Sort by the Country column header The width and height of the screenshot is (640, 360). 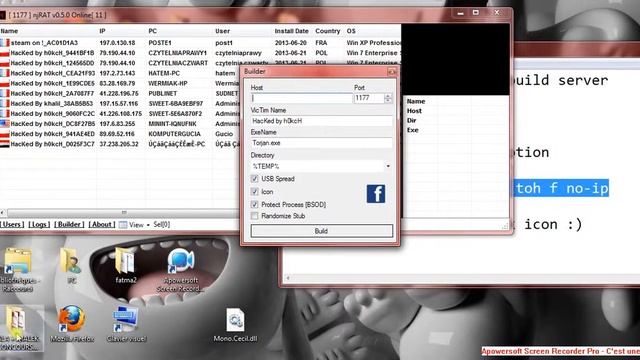327,31
